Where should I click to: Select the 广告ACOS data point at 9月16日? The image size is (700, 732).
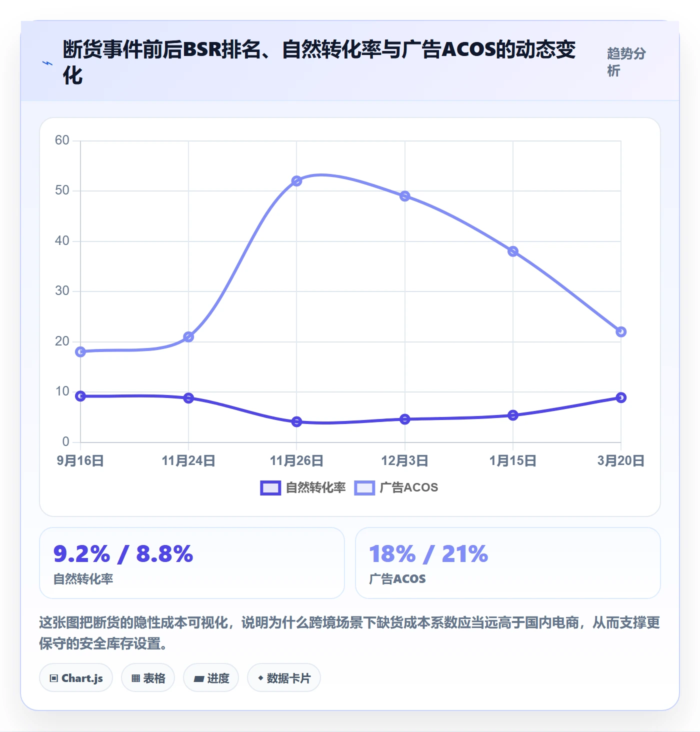(x=80, y=352)
